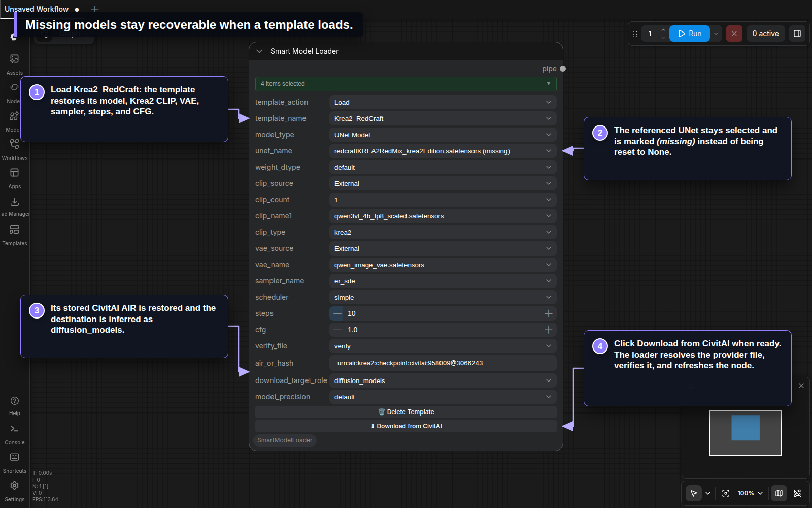Open the scheduler simple dropdown

(443, 297)
